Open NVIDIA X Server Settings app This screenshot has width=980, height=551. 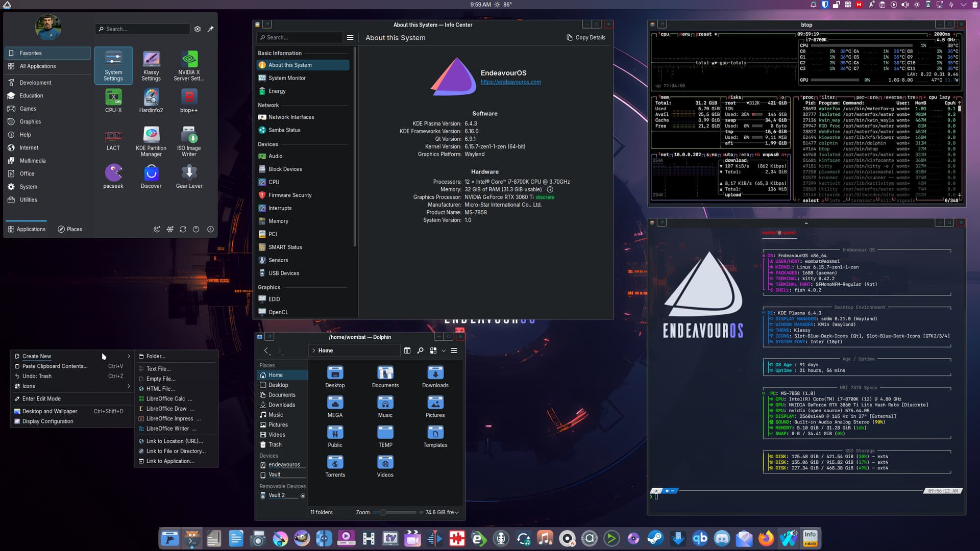coord(189,65)
